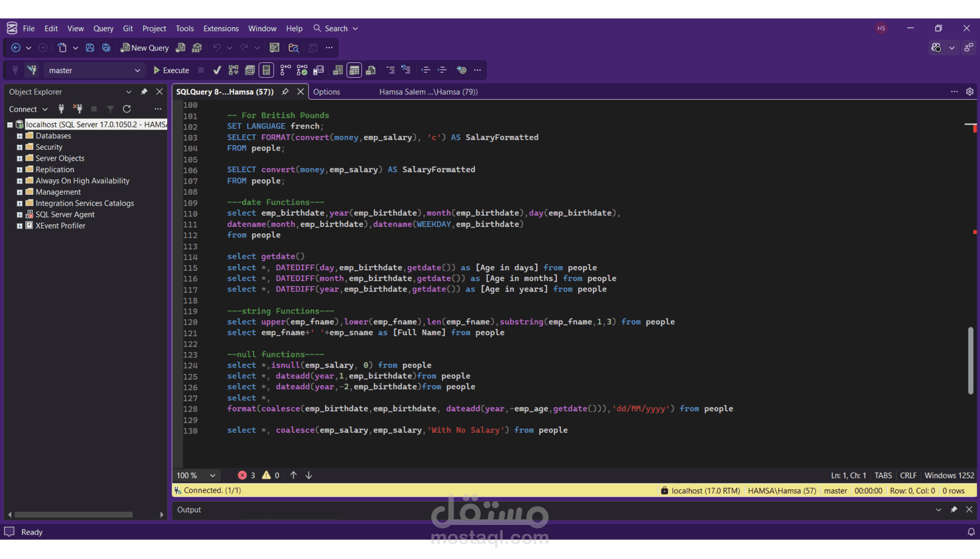Image resolution: width=980 pixels, height=559 pixels.
Task: Click the Object Explorer horizontal scrollbar thumb
Action: [74, 515]
